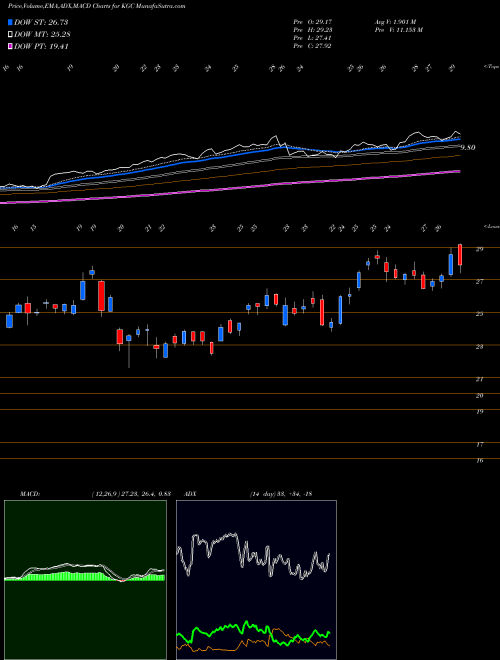The width and height of the screenshot is (500, 660).
Task: Click the blue DOW ST legend swatch
Action: [10, 22]
